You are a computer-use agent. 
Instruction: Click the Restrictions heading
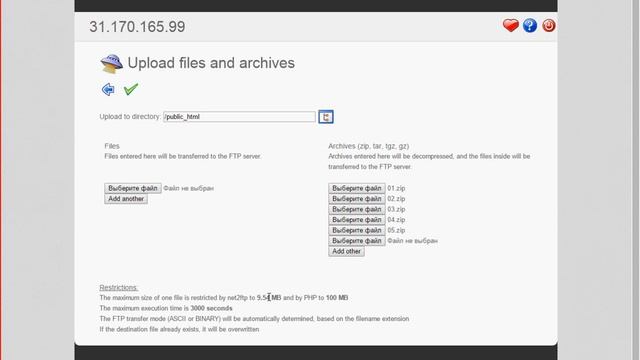point(119,287)
